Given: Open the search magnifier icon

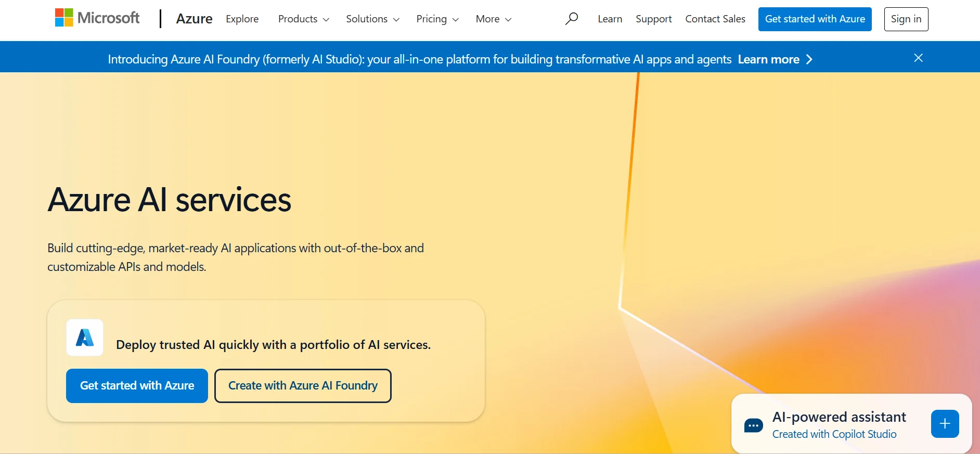Looking at the screenshot, I should coord(572,19).
